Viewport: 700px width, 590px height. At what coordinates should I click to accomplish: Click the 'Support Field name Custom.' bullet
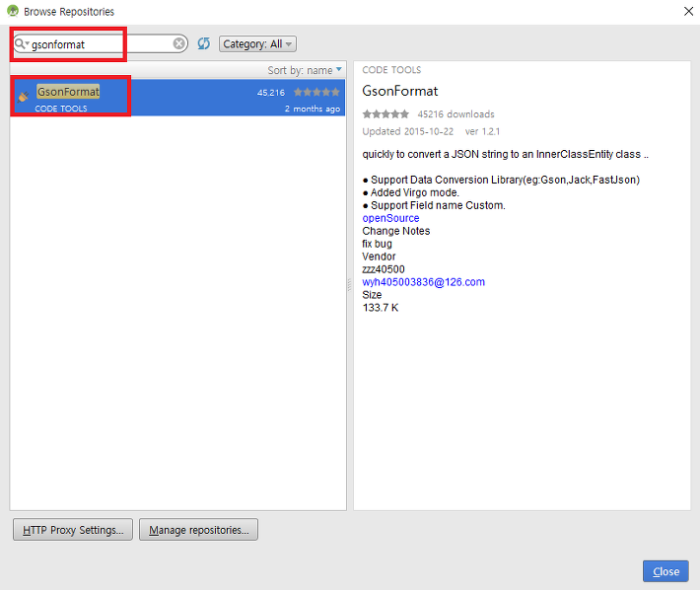[438, 205]
